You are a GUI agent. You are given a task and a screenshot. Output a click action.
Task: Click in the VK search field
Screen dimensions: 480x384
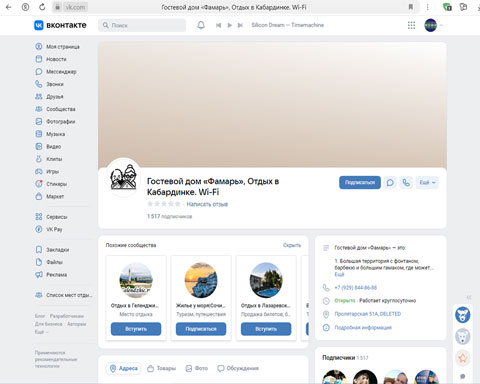142,25
